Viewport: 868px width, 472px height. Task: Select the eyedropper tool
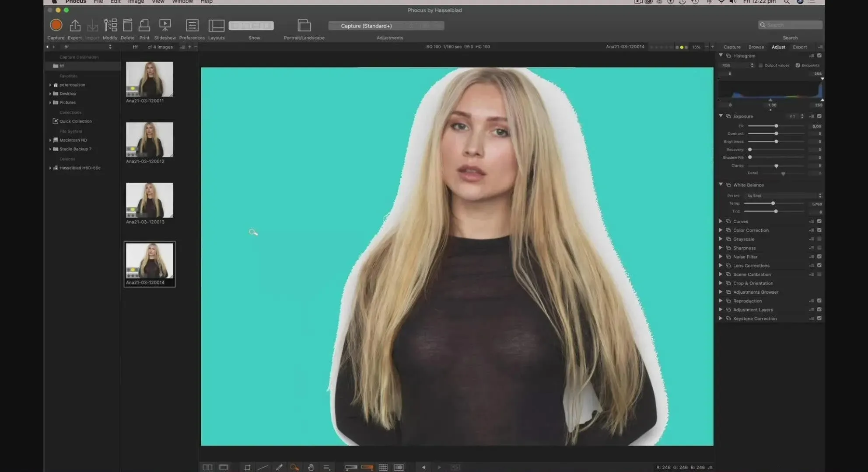[x=279, y=467]
